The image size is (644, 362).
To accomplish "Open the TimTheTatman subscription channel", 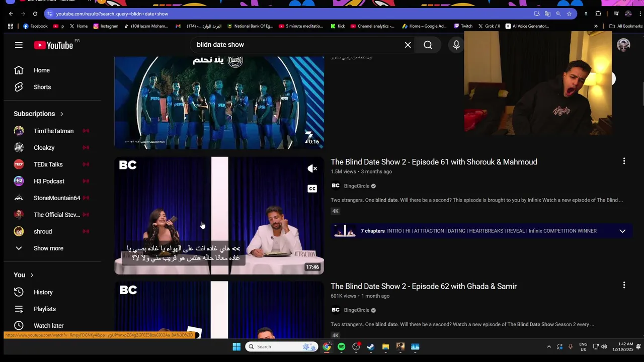I will pos(53,131).
